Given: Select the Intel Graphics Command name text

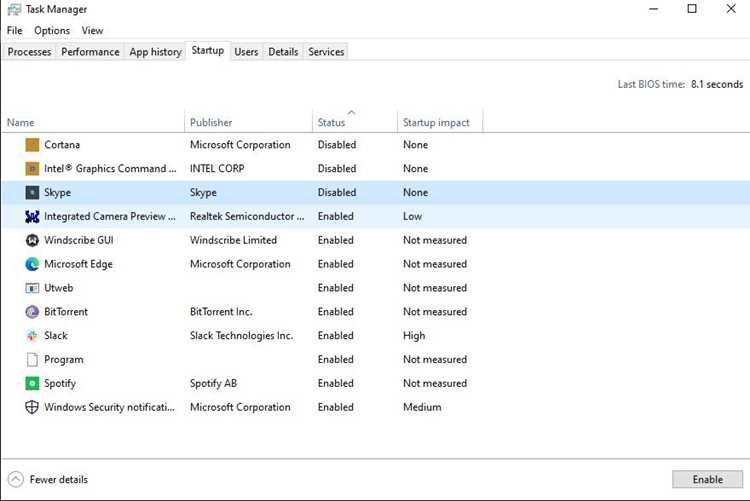Looking at the screenshot, I should [x=110, y=168].
